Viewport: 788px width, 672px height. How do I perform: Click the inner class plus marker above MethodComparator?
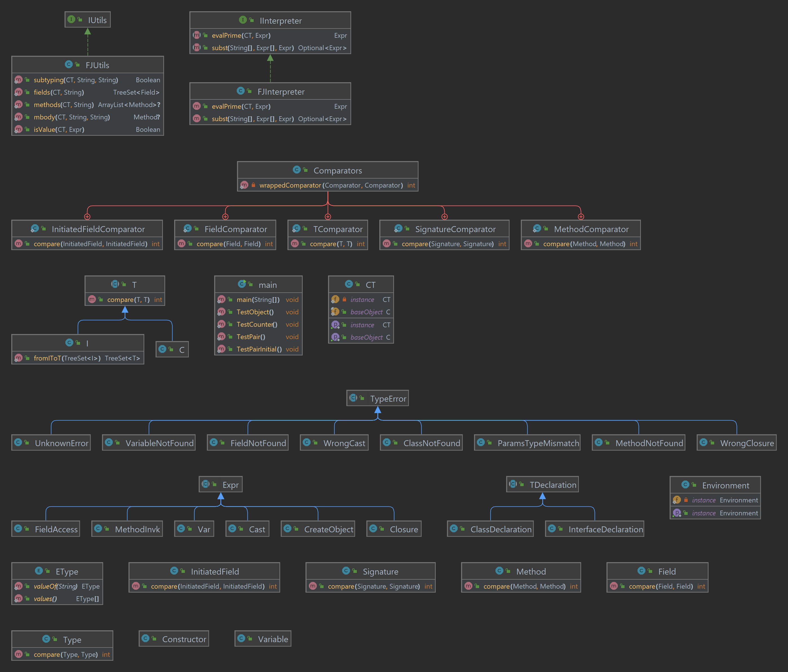(x=581, y=217)
